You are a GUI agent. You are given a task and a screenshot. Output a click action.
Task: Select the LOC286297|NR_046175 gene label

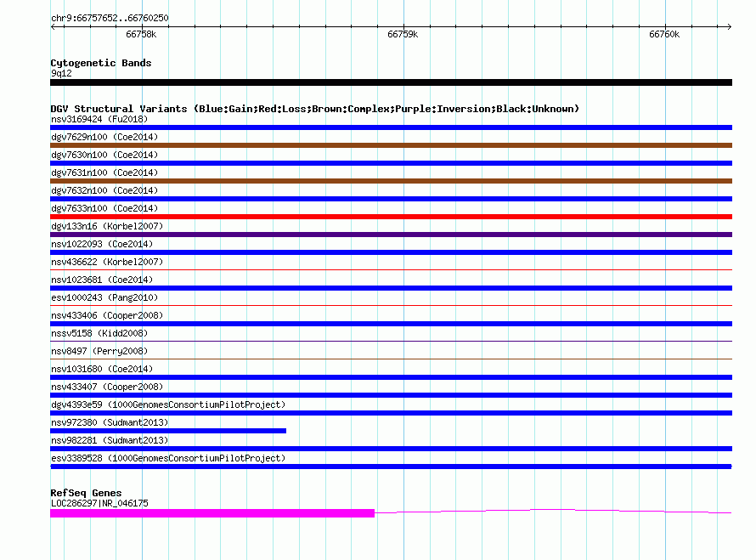point(99,504)
